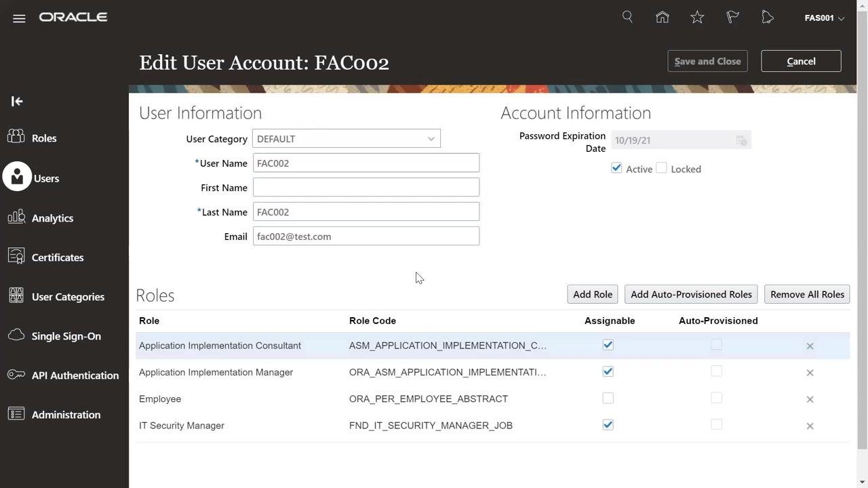Click the Last Name input field
The height and width of the screenshot is (488, 868).
366,211
